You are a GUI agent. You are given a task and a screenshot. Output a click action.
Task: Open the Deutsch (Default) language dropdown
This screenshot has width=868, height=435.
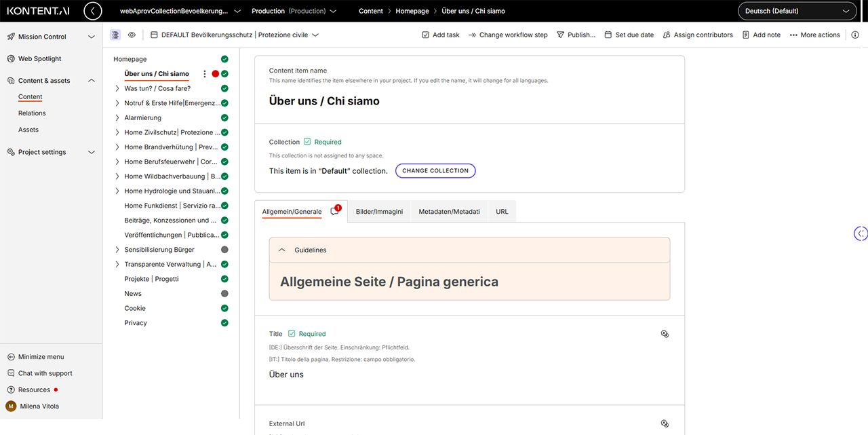(797, 11)
